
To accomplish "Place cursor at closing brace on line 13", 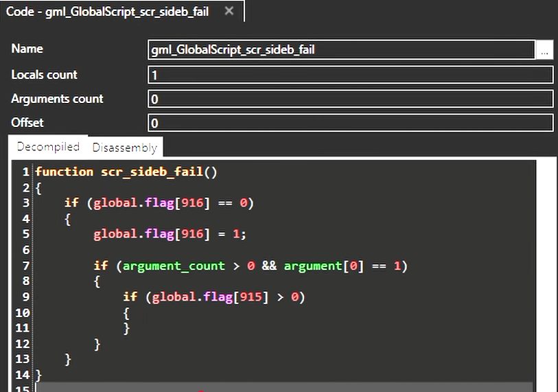I will pyautogui.click(x=68, y=360).
